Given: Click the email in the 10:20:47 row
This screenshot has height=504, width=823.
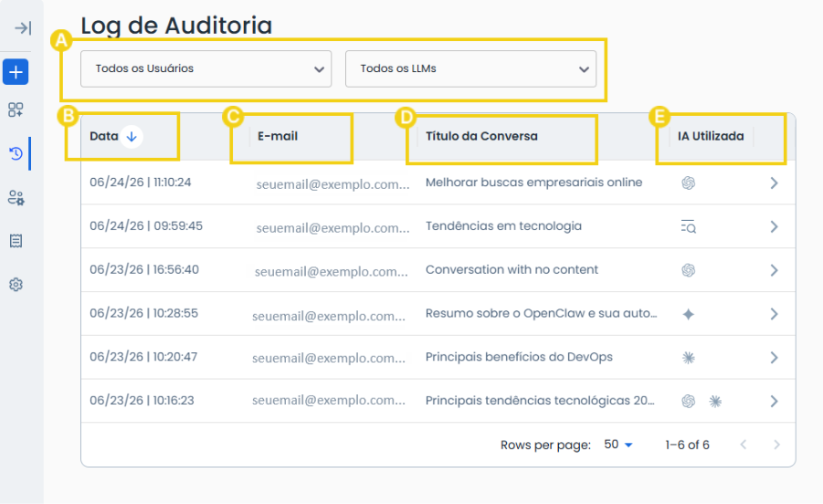Looking at the screenshot, I should [x=329, y=358].
